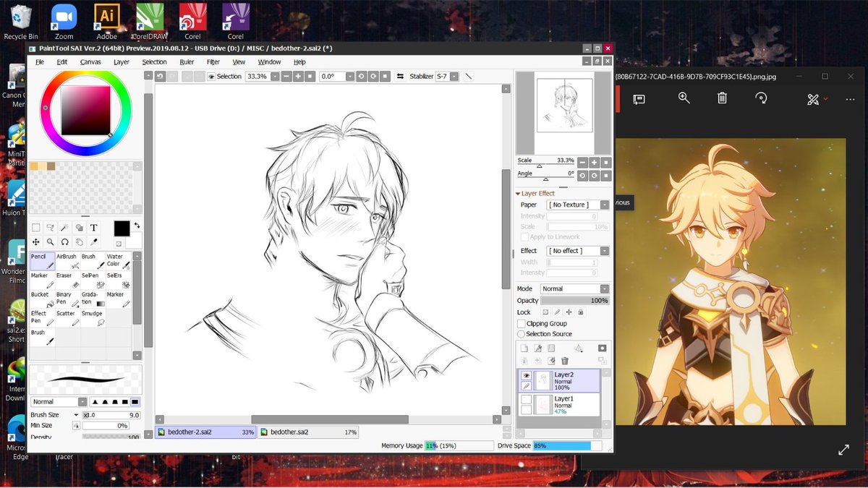
Task: Open the rotation angle 0.0° dropdown
Action: 350,76
